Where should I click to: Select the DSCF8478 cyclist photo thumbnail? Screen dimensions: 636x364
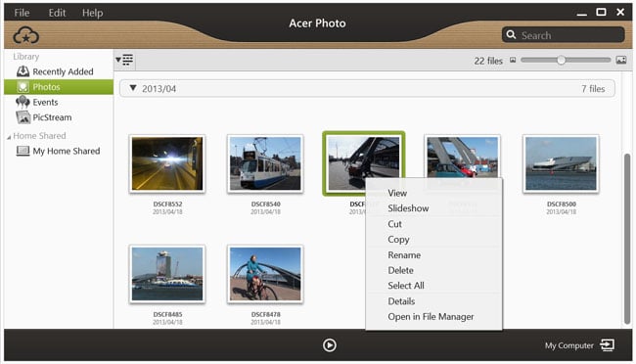[x=265, y=274]
